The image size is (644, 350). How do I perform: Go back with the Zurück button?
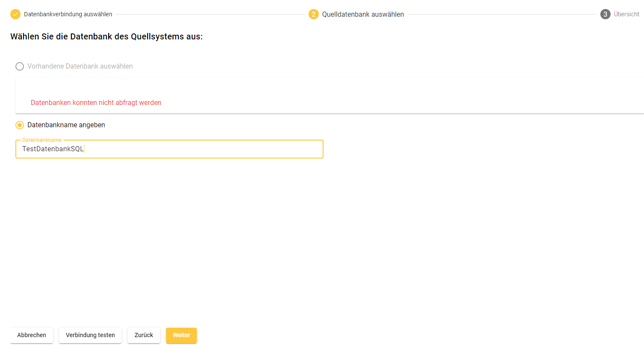point(144,335)
